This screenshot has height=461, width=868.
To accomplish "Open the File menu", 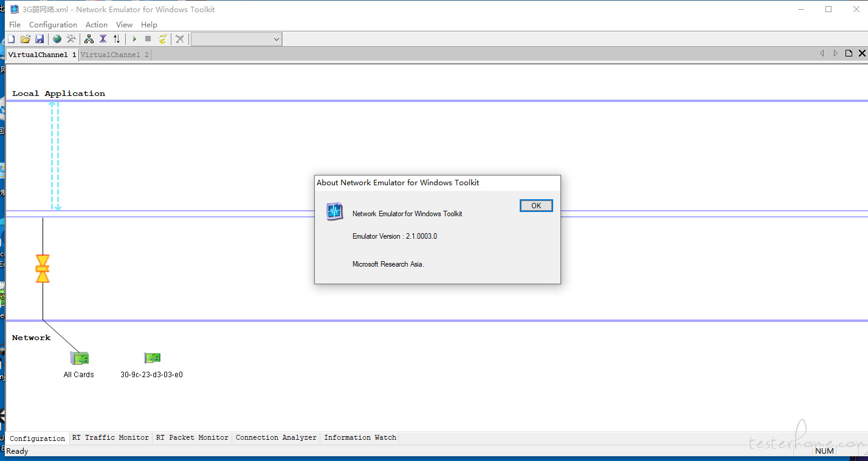I will click(x=15, y=25).
